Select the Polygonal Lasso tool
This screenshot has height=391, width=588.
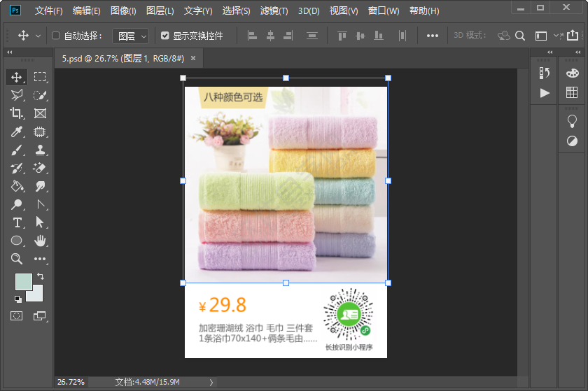(x=17, y=95)
